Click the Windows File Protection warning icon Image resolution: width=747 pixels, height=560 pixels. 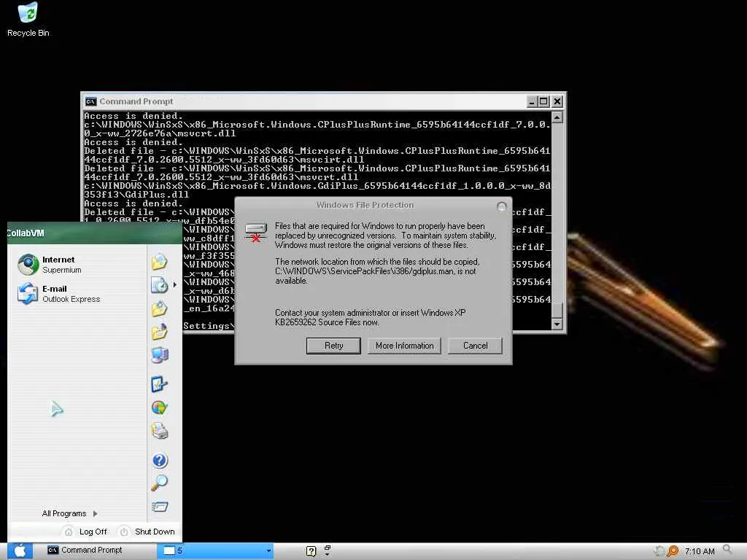pos(256,232)
